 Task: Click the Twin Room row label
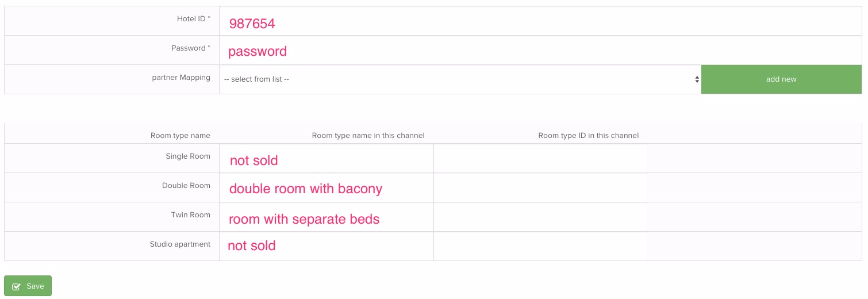click(x=191, y=215)
